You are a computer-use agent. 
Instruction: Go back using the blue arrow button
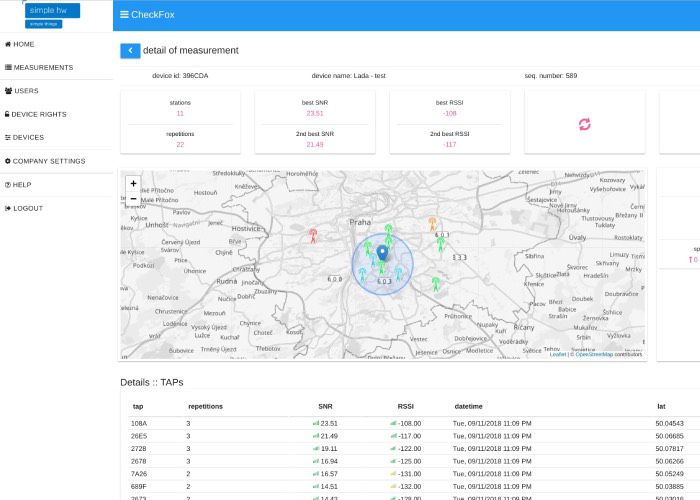pyautogui.click(x=130, y=51)
